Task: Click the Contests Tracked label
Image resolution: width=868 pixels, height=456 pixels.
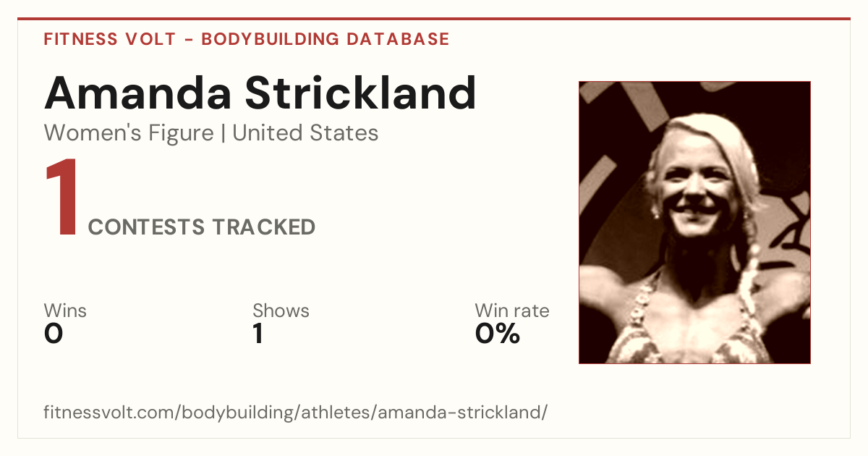Action: 202,227
